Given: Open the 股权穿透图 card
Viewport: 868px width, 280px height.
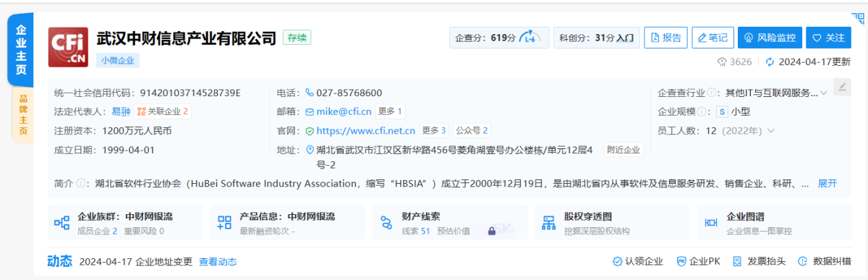Looking at the screenshot, I should 613,223.
